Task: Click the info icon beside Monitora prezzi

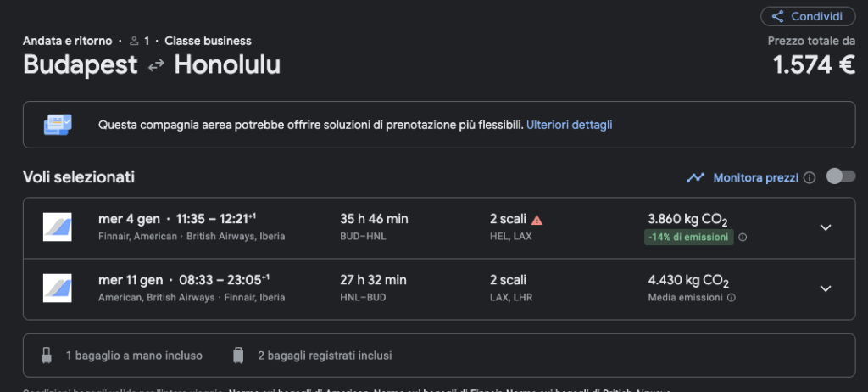Action: (x=810, y=178)
